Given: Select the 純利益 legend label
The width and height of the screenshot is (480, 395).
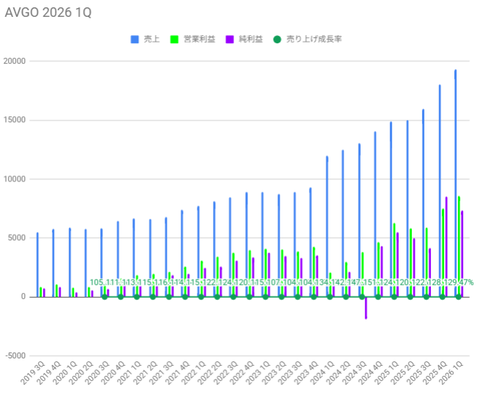Looking at the screenshot, I should tap(251, 39).
